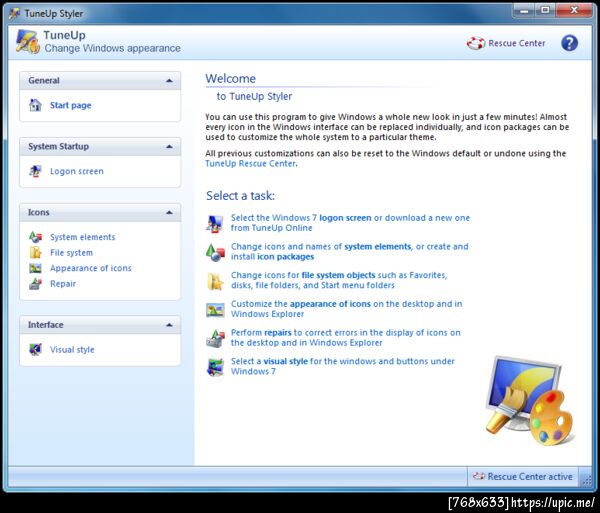Open the Start page link

point(70,105)
